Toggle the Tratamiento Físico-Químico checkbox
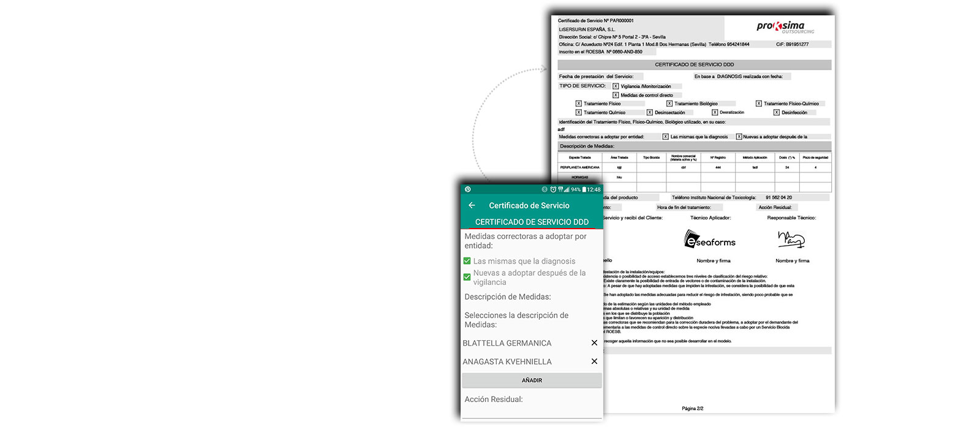980x429 pixels. click(758, 104)
